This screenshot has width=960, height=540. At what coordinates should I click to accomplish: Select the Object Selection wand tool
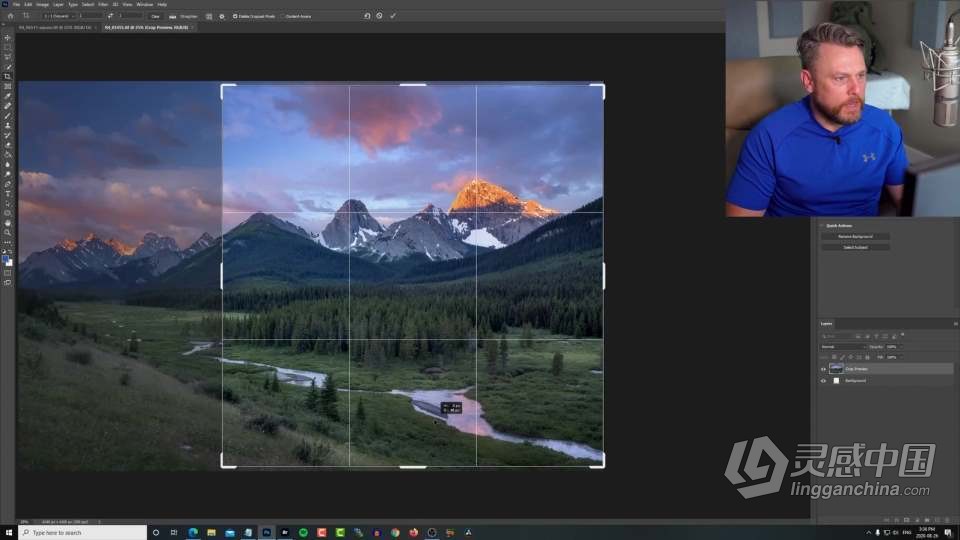(7, 67)
